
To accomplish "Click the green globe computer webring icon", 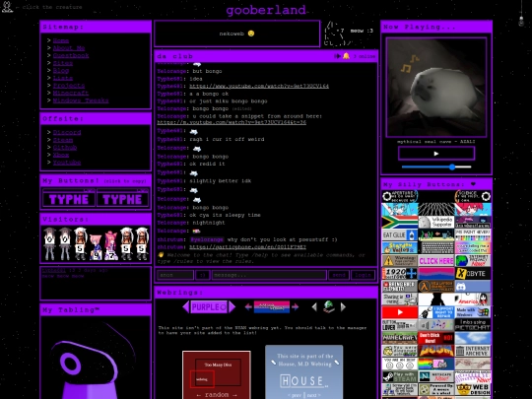I will (328, 306).
